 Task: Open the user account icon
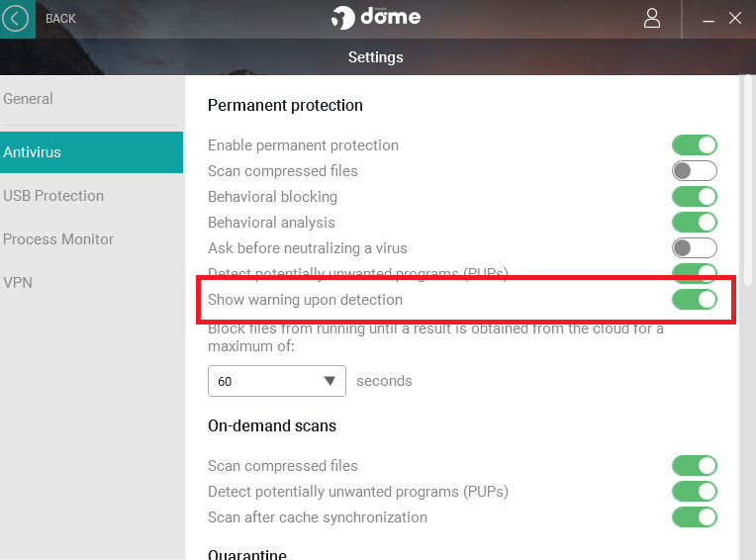point(652,18)
